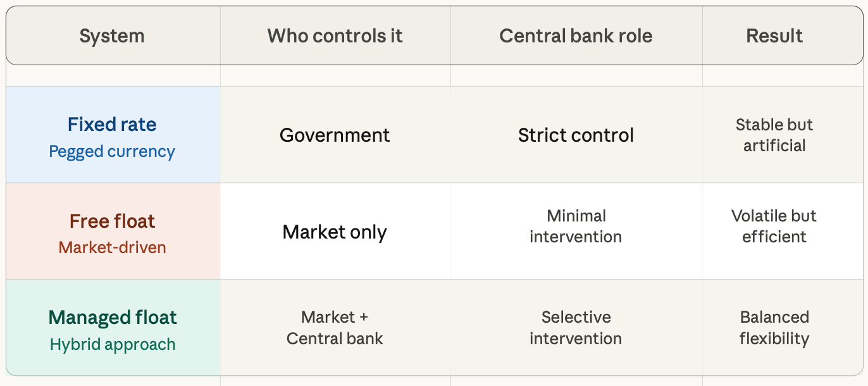The image size is (868, 386).
Task: Click the Volatile but efficient cell
Action: 774,227
